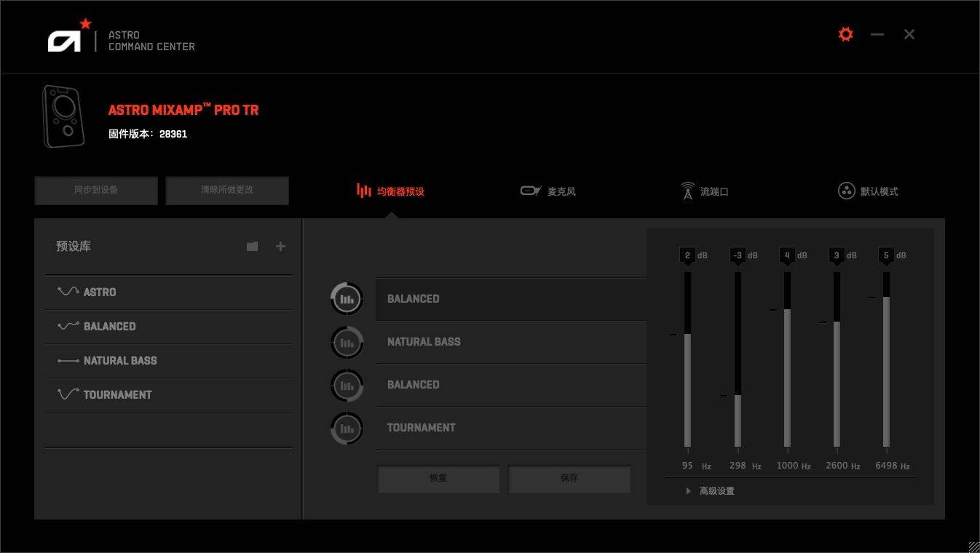The image size is (980, 553).
Task: Open settings via the red gear icon
Action: [845, 34]
